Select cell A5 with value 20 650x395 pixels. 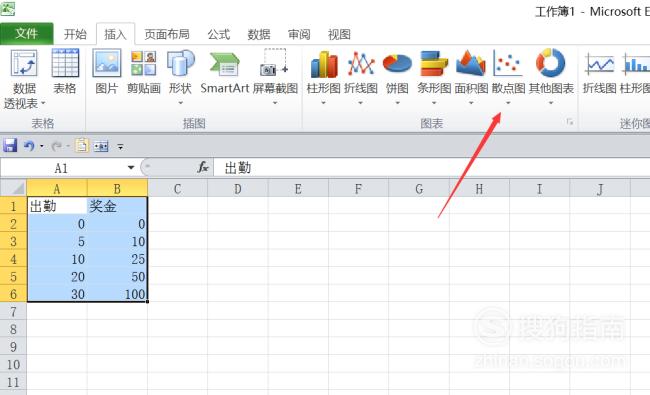[57, 276]
